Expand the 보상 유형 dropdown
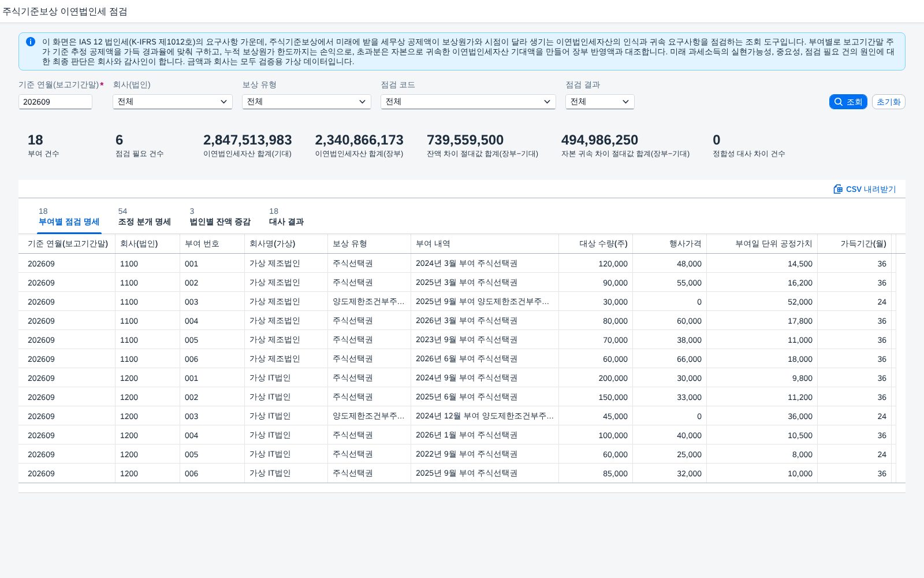 coord(306,102)
